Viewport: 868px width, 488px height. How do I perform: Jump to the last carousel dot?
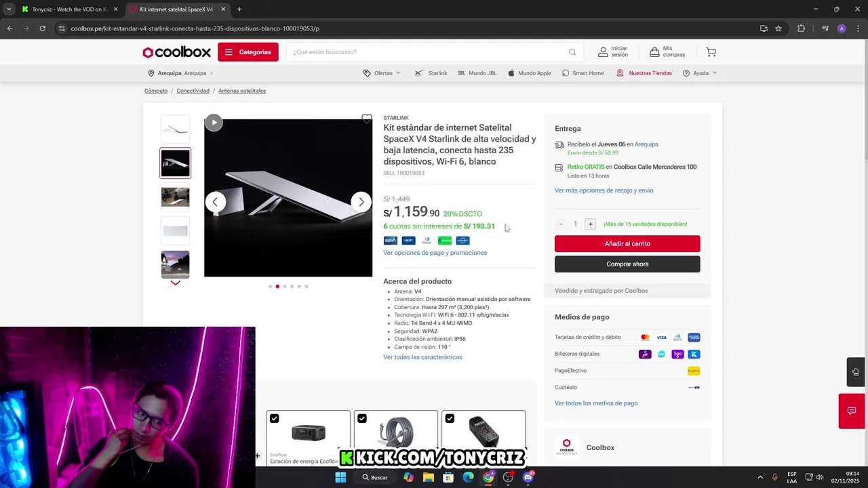pos(307,287)
